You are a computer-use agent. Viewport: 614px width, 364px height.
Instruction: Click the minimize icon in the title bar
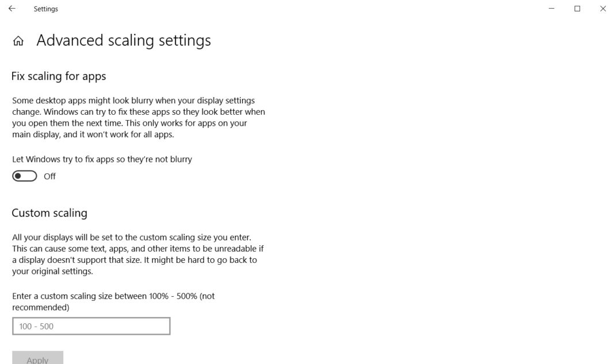[x=551, y=9]
